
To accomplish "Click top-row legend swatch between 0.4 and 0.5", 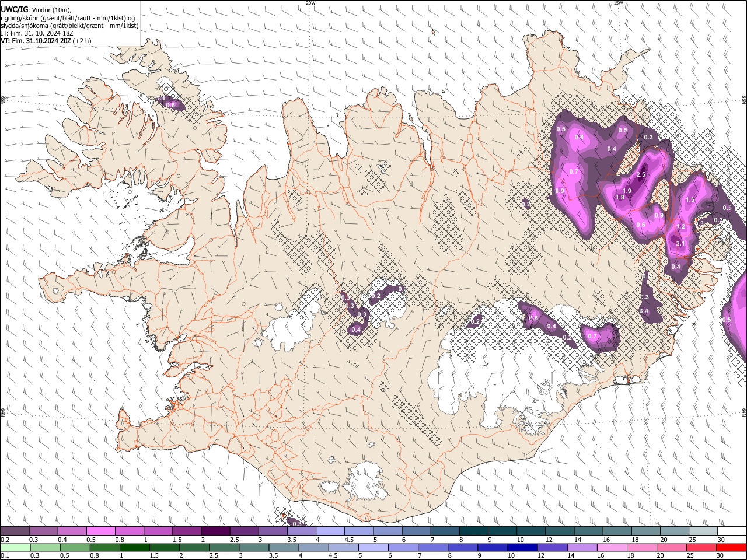I will [72, 531].
